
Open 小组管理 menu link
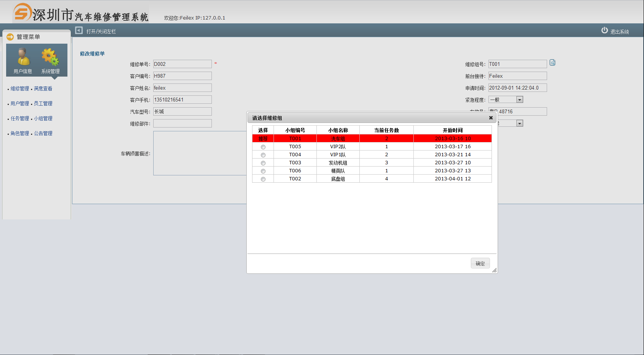point(43,118)
